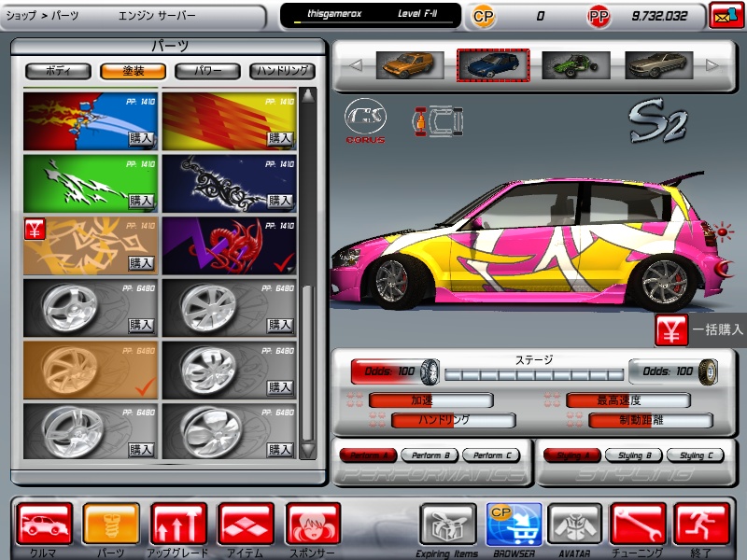Open the AVATAR icon
Screen dimensions: 747x560
[x=574, y=524]
